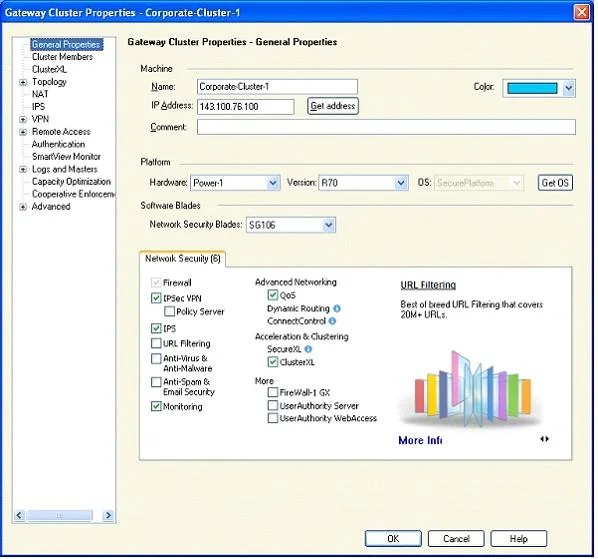The height and width of the screenshot is (559, 598).
Task: Select the Logs and Masters tree item
Action: [64, 169]
